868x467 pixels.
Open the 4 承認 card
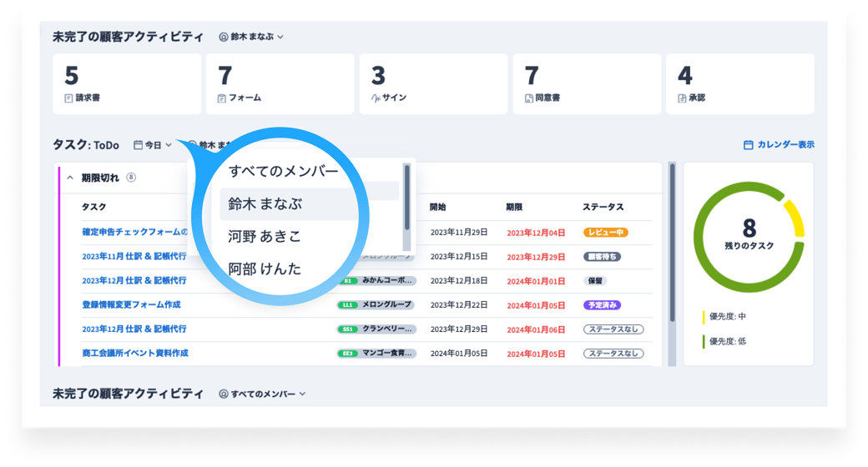coord(740,84)
